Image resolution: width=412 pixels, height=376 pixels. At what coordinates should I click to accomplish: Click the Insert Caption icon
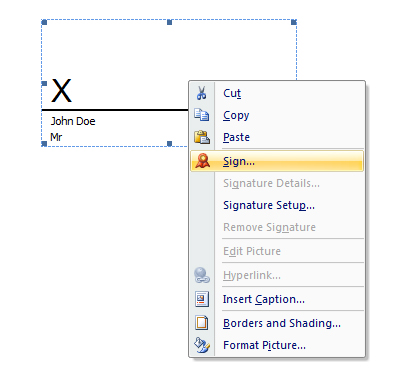tap(202, 299)
